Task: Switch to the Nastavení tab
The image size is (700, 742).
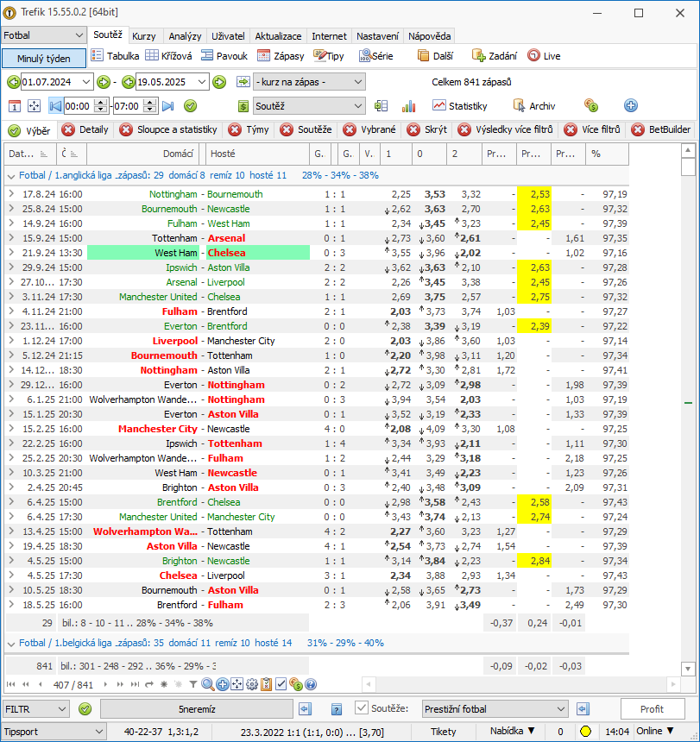Action: [378, 36]
